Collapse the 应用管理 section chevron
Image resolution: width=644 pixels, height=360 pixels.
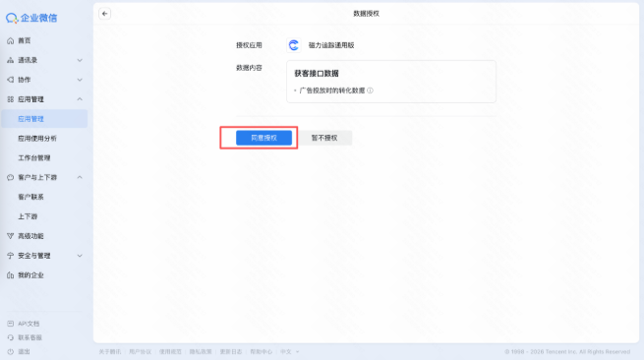coord(80,99)
